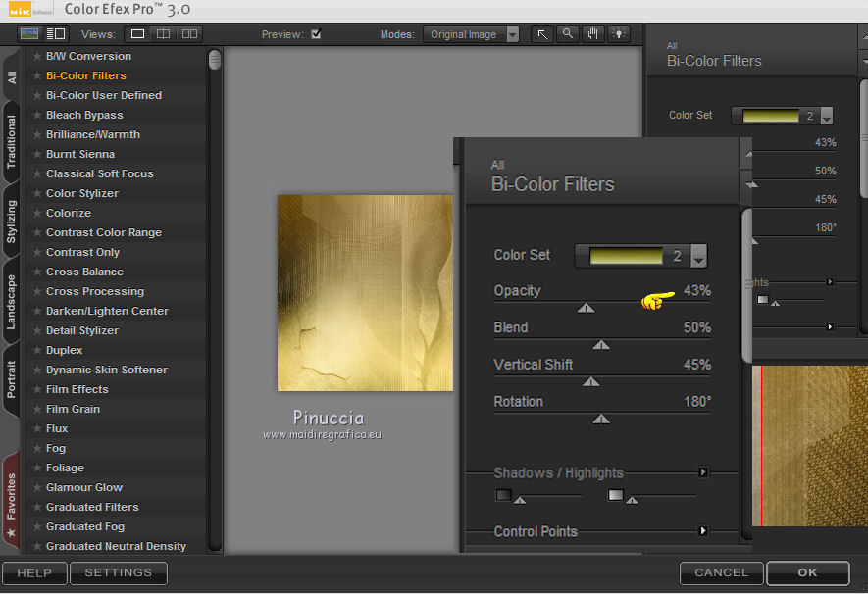Open the Traditional side tab
Screen dimensions: 868x594
tap(11, 142)
